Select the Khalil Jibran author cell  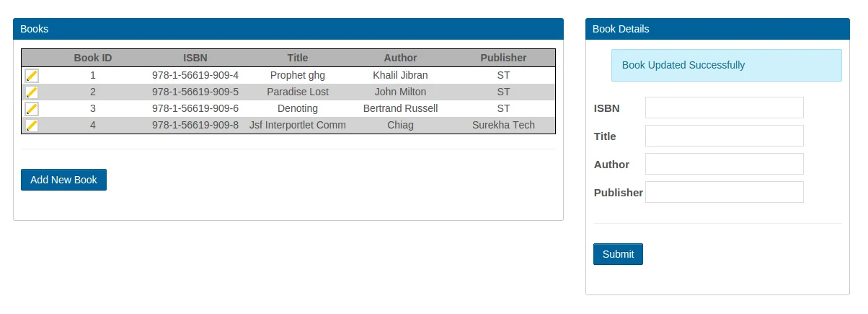click(400, 75)
